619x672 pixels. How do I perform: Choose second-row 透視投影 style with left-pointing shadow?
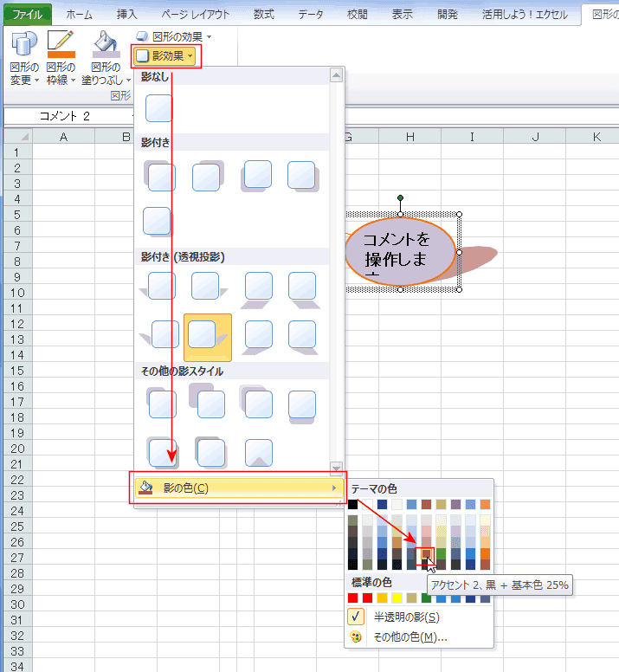(159, 334)
